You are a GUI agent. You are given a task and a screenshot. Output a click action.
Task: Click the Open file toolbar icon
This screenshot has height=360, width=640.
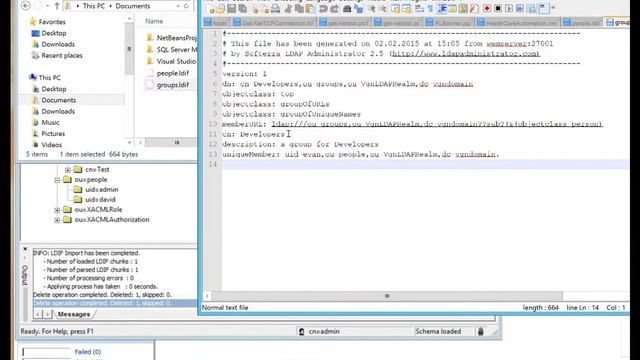tap(220, 8)
